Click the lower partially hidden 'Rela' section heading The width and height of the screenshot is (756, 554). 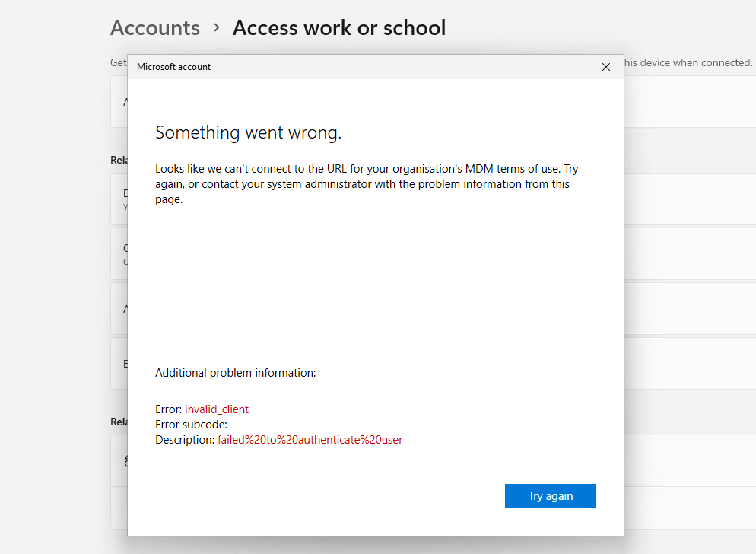[x=119, y=421]
